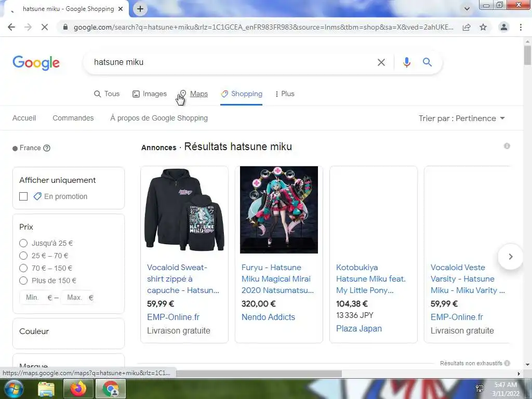Start voice search with the microphone icon
Screen dimensions: 532x399
point(406,62)
